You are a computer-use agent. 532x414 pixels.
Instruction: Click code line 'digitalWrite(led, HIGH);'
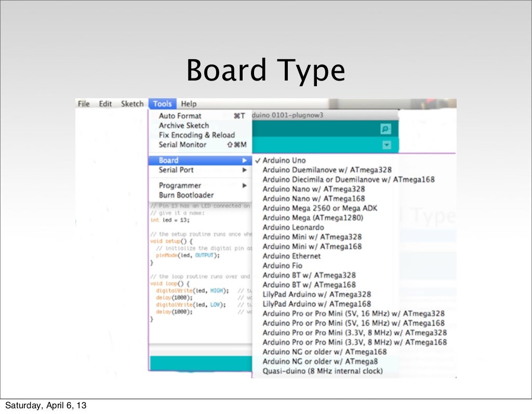192,291
